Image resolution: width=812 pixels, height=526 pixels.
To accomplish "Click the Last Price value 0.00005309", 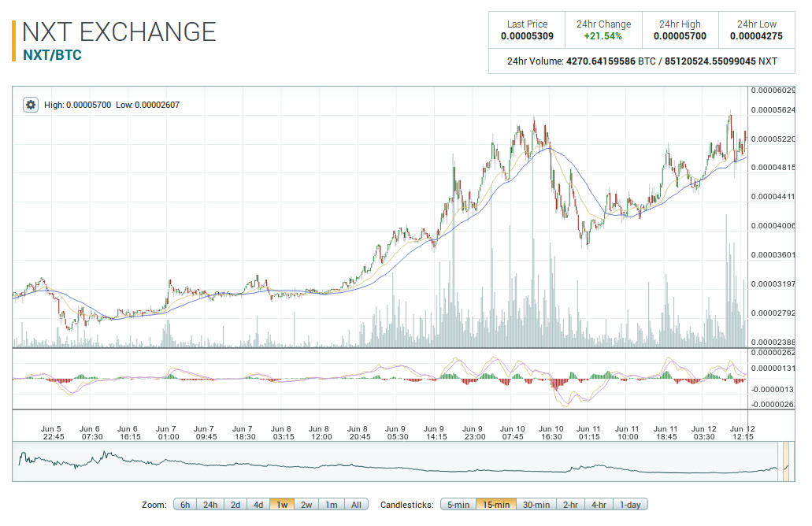I will pyautogui.click(x=527, y=36).
